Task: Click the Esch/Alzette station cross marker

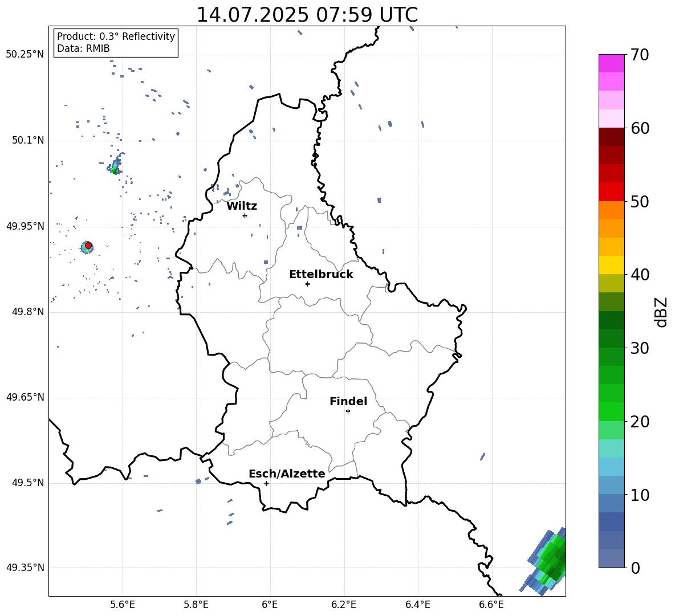Action: tap(266, 483)
